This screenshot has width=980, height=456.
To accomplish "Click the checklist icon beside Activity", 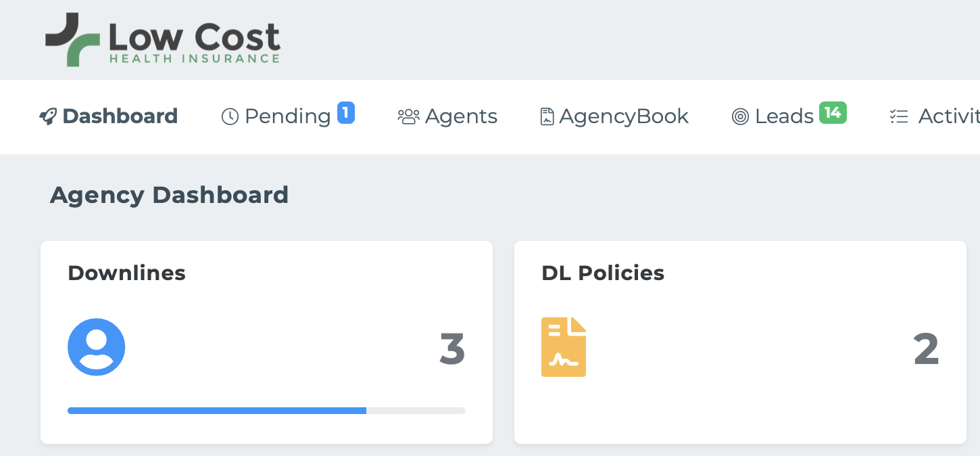I will 898,116.
